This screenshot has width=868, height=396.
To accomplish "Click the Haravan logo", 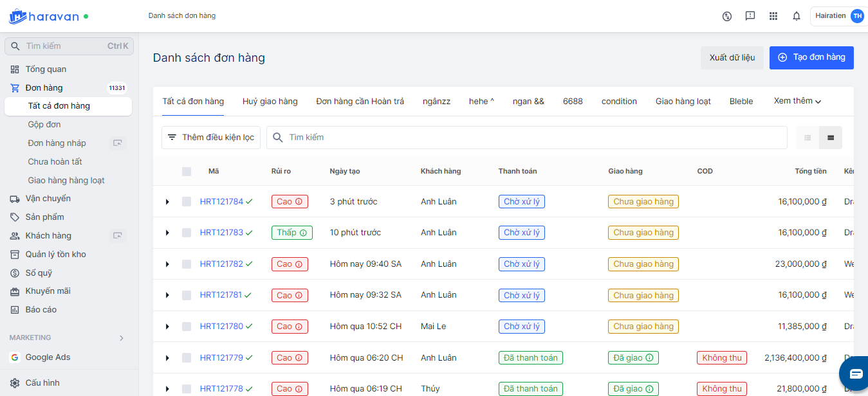I will (x=44, y=16).
